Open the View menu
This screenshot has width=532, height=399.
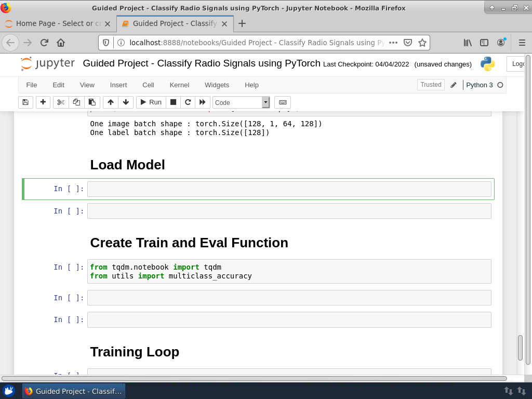pyautogui.click(x=87, y=85)
